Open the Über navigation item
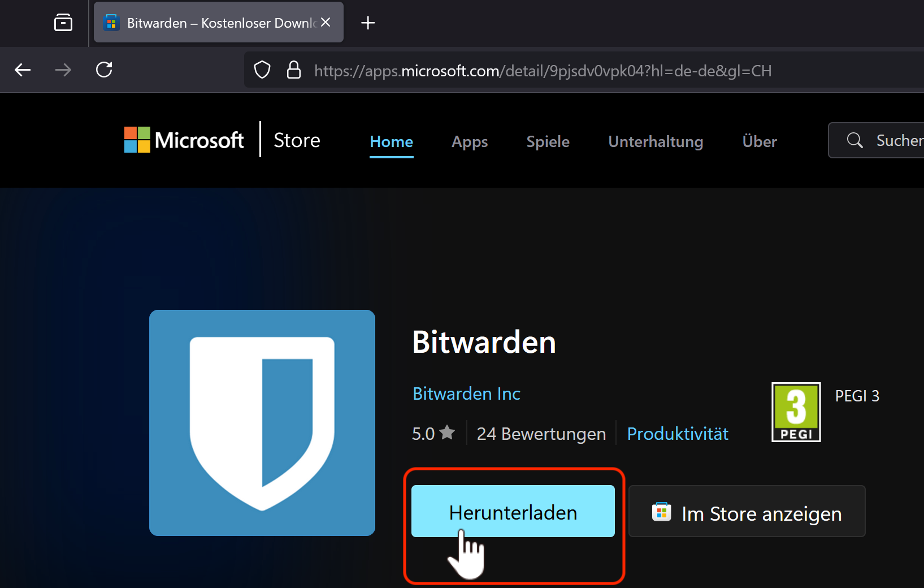 click(760, 141)
